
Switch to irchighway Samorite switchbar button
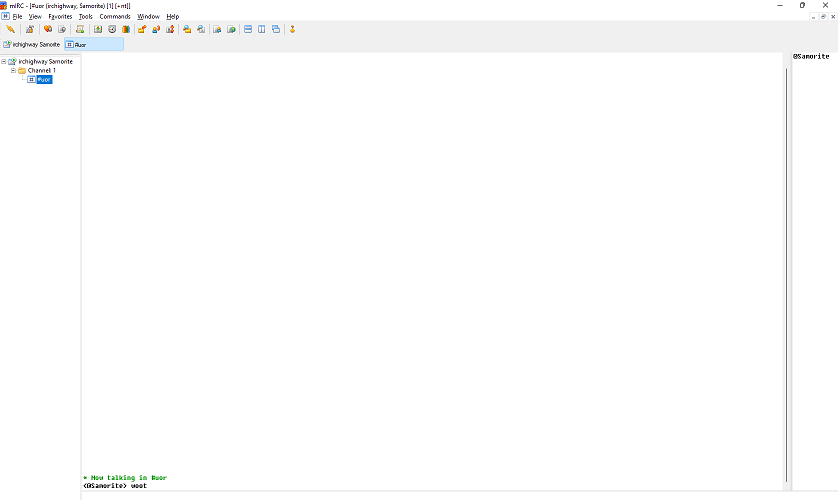[x=32, y=44]
